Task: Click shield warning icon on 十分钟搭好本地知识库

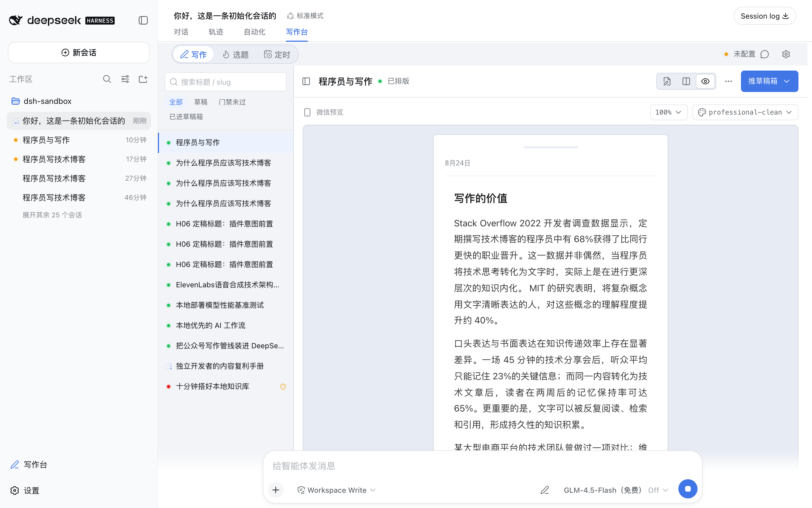Action: (283, 386)
